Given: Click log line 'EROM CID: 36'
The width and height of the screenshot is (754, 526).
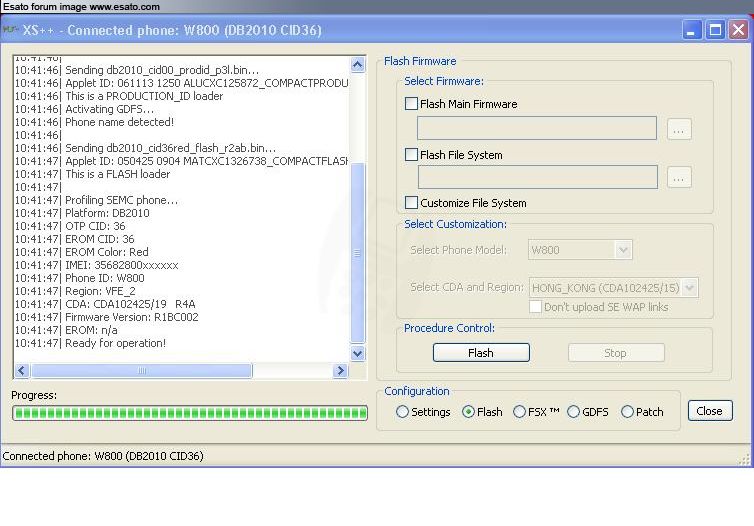Looking at the screenshot, I should [x=100, y=239].
